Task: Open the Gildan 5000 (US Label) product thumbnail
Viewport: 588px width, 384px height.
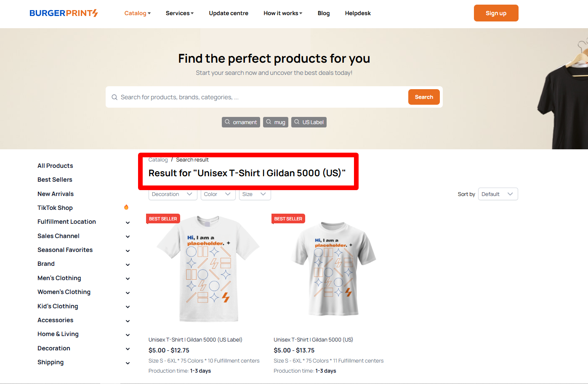Action: (x=208, y=269)
